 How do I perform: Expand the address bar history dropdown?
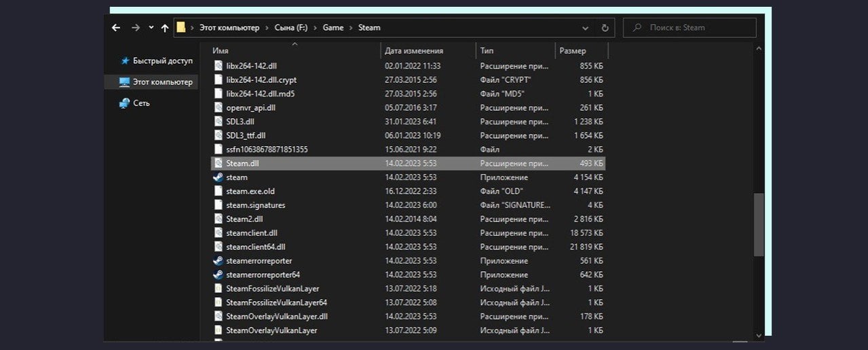[x=585, y=28]
